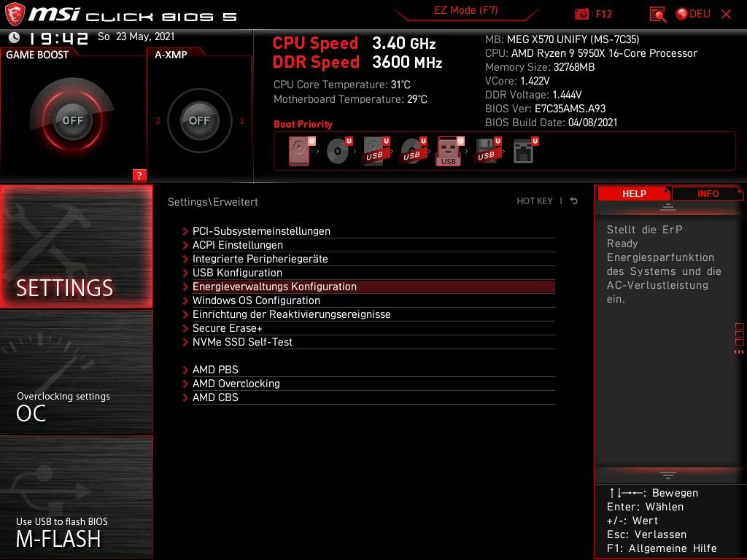
Task: Click the Boot Priority label
Action: 303,124
